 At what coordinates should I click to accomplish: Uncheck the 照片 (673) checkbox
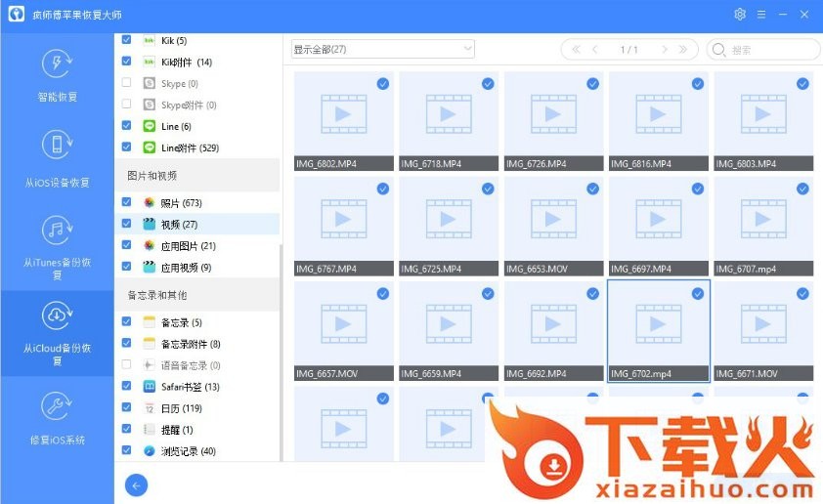click(126, 202)
